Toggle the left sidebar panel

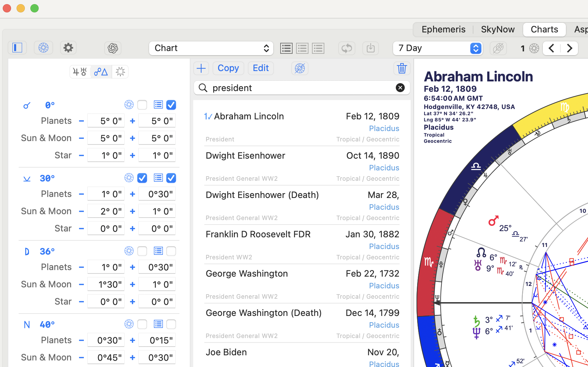tap(17, 48)
